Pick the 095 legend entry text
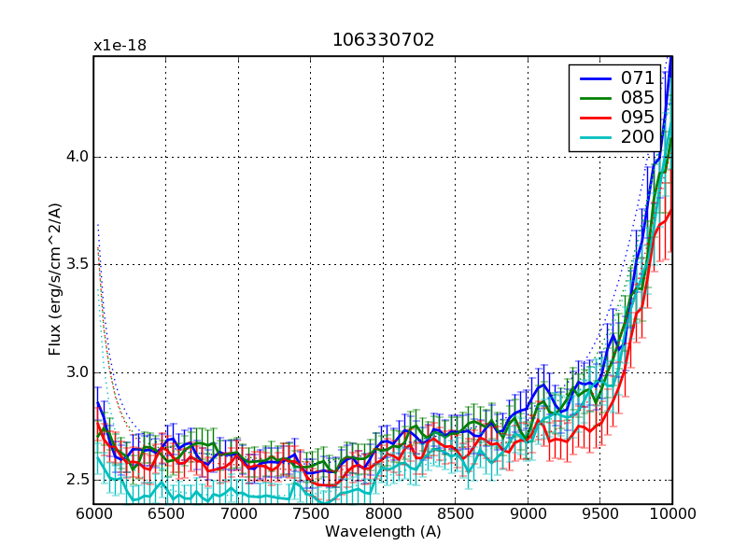747x560 pixels. point(638,118)
